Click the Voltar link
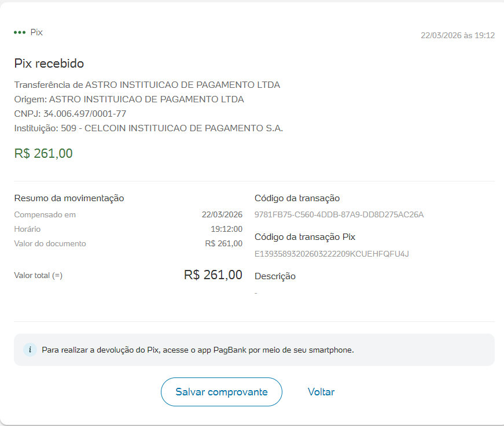This screenshot has width=504, height=426. pos(321,392)
